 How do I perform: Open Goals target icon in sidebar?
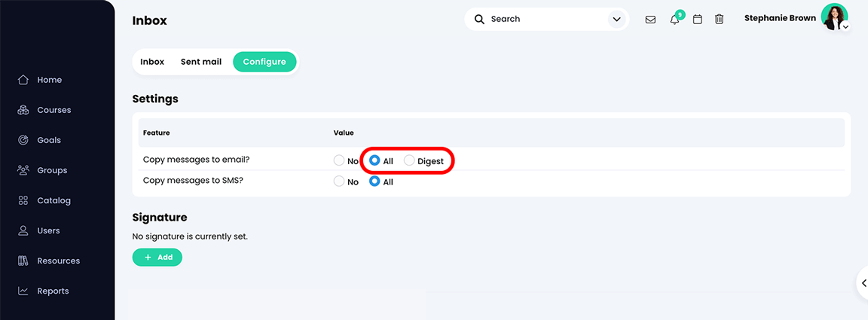[23, 140]
